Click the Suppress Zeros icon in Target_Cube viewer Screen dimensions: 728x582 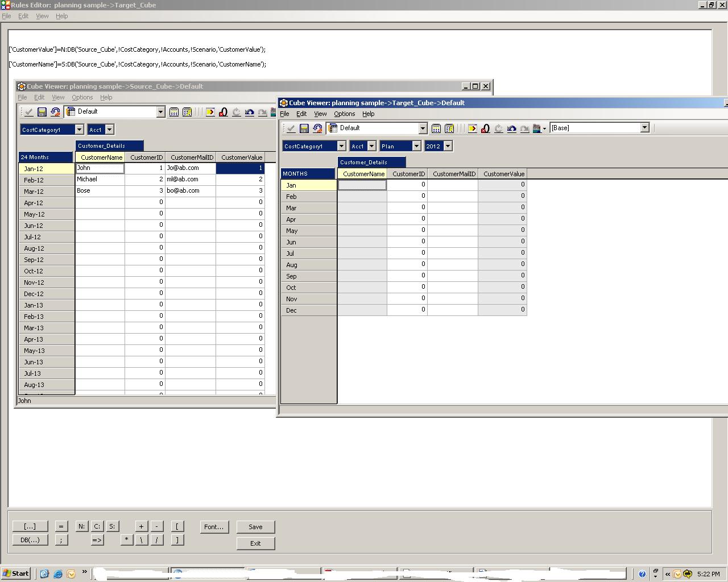click(x=436, y=128)
